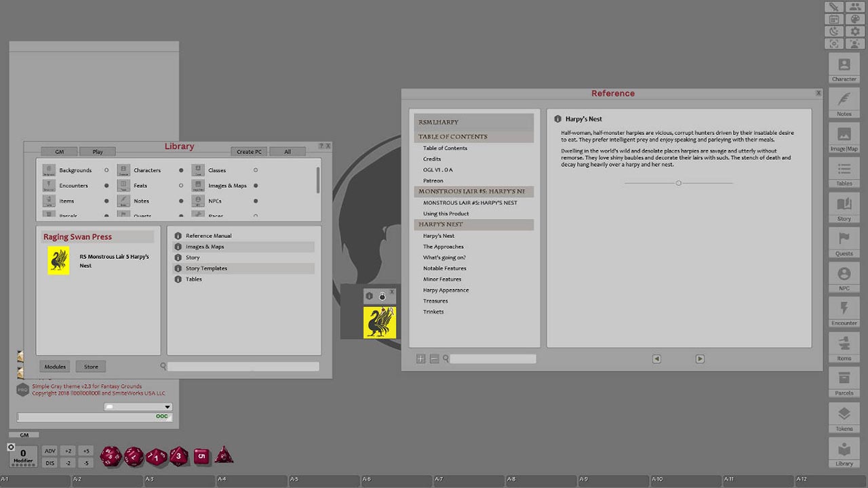Click the Modules button in the Library
The height and width of the screenshot is (488, 868).
pyautogui.click(x=54, y=366)
